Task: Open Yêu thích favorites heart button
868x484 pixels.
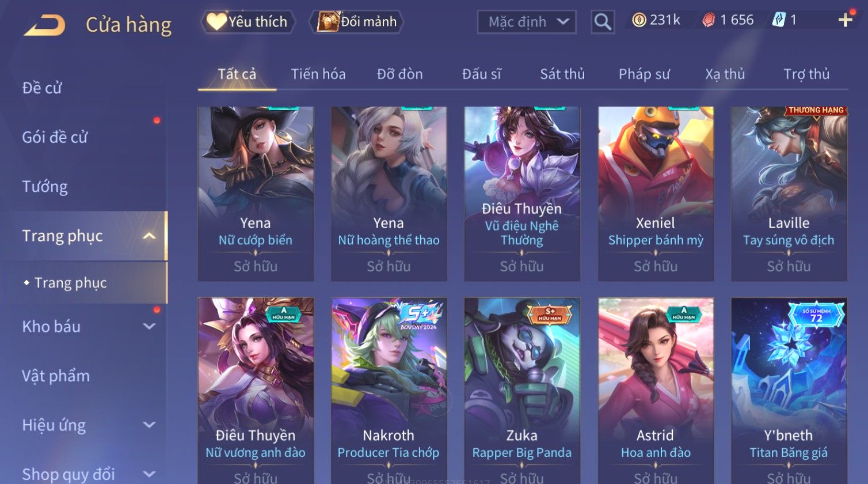Action: click(249, 22)
